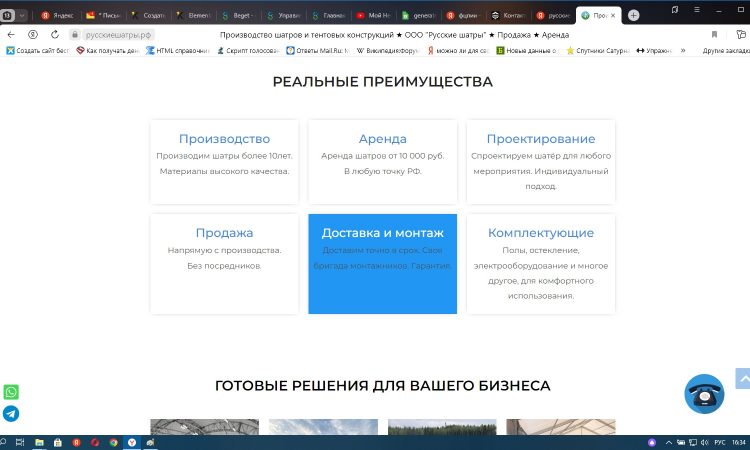Viewport: 750px width, 450px height.
Task: Switch to the Контакты tab
Action: tap(507, 15)
